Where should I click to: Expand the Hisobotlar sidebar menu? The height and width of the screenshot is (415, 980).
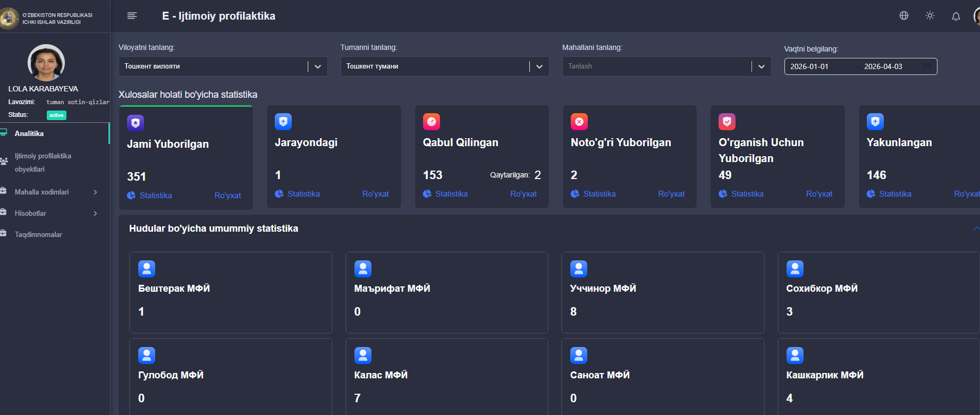pyautogui.click(x=55, y=213)
